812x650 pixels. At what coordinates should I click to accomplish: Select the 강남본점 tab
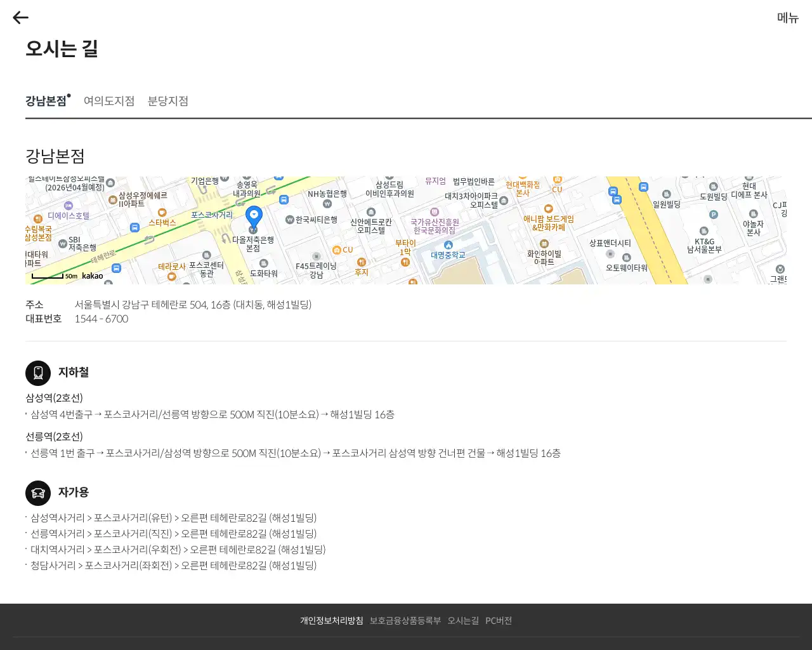48,101
